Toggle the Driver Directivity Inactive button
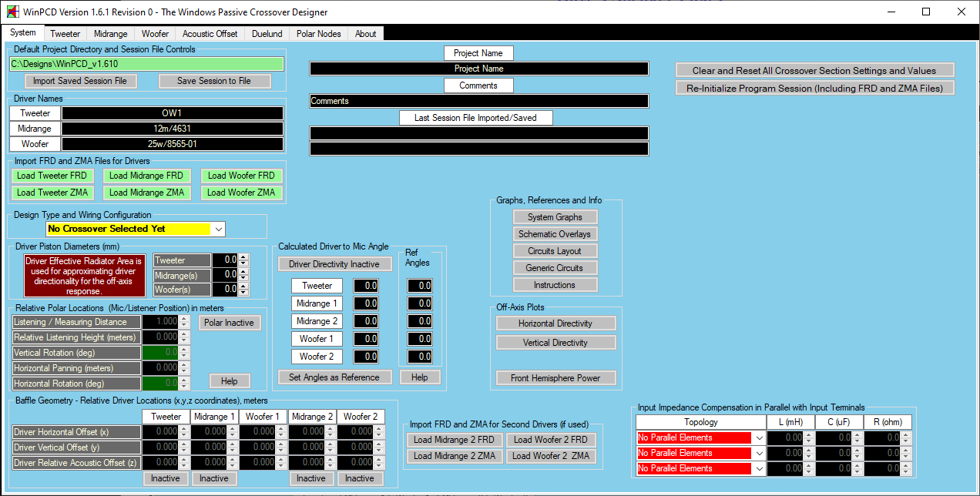 (334, 264)
